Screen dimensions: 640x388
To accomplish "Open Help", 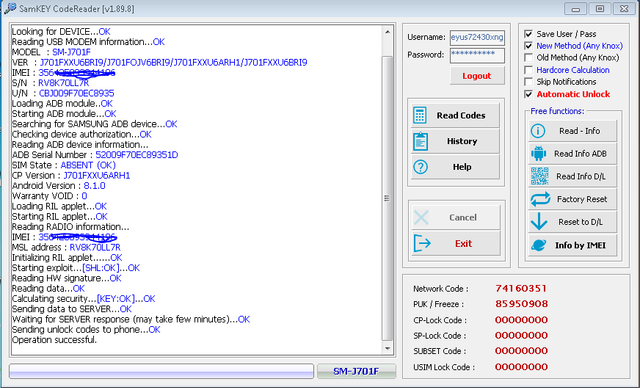I will click(x=456, y=167).
